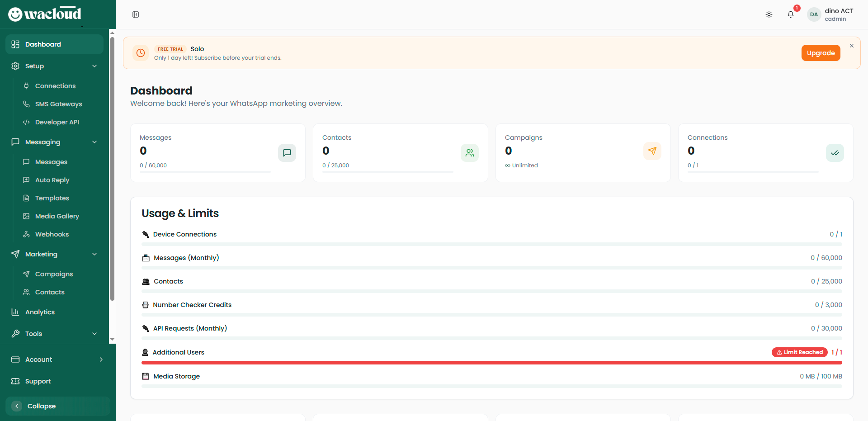Click the red Additional Users progress bar
The width and height of the screenshot is (868, 421).
(x=491, y=363)
